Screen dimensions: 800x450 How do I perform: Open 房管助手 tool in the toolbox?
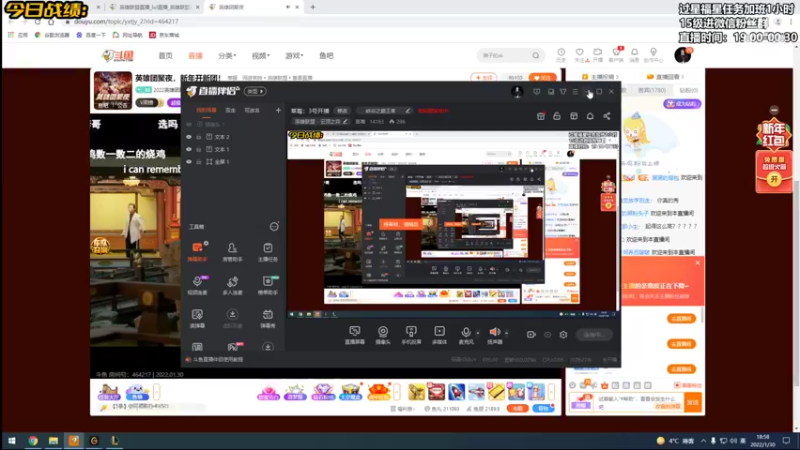point(232,252)
